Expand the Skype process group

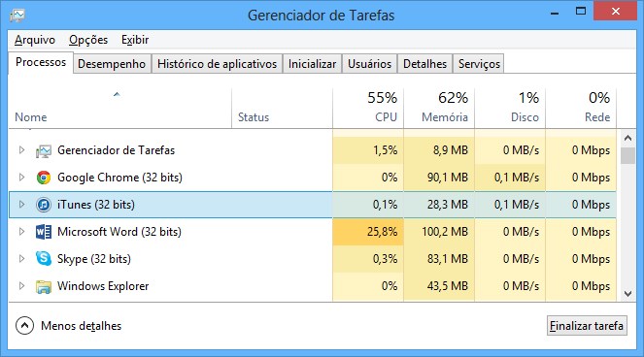pos(21,258)
